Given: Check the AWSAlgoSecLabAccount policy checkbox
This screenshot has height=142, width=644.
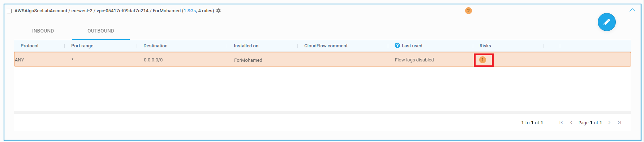Looking at the screenshot, I should click(x=9, y=11).
